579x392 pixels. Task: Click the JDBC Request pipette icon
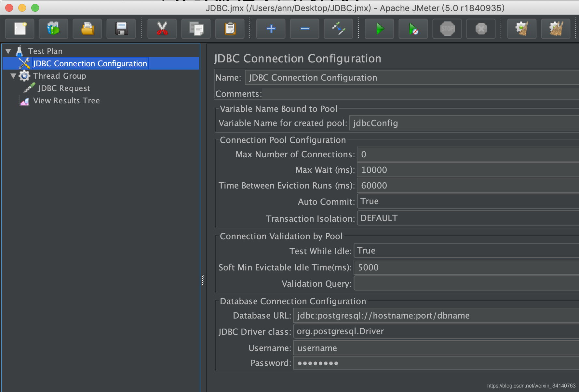pos(29,88)
